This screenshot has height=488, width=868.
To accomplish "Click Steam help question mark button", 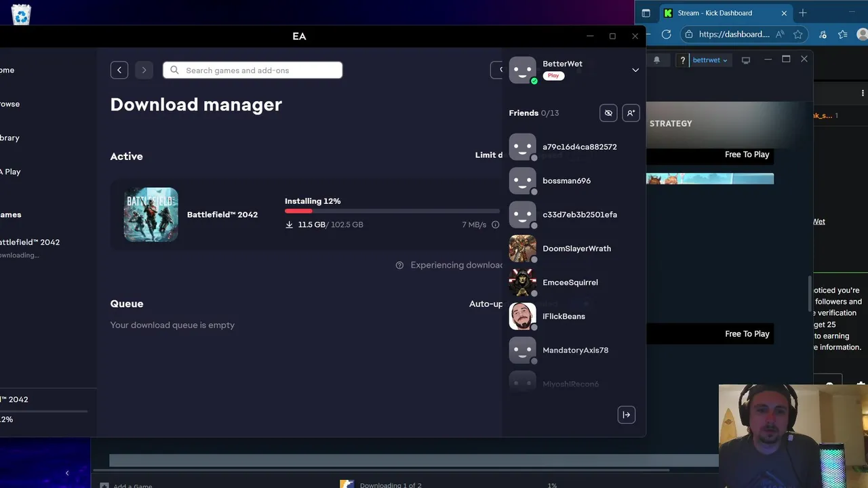I will tap(682, 60).
